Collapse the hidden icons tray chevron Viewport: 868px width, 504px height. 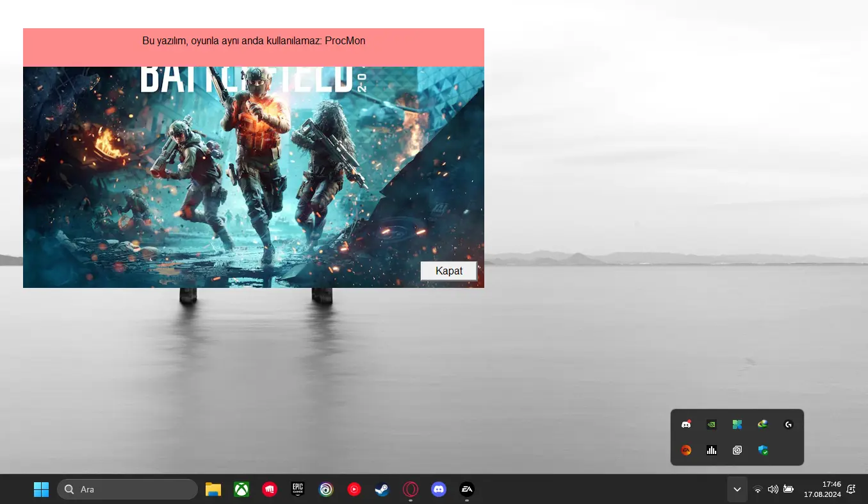coord(737,489)
